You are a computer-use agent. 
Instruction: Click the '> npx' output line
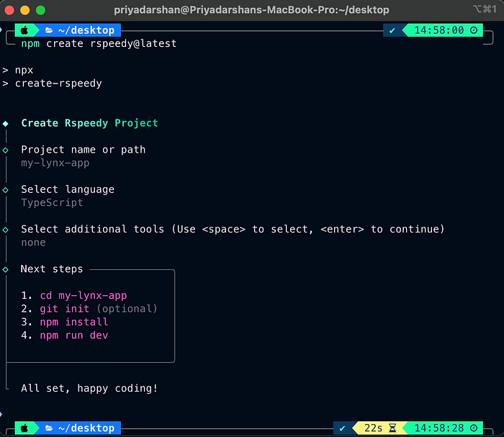[x=18, y=71]
